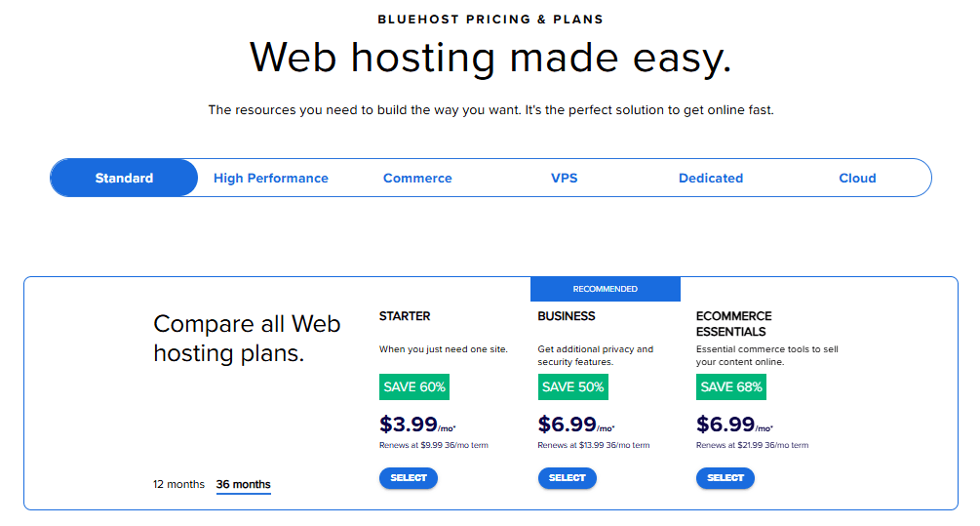
Task: Click 'BLUEHOST PRICING & PLANS' label
Action: (x=490, y=20)
